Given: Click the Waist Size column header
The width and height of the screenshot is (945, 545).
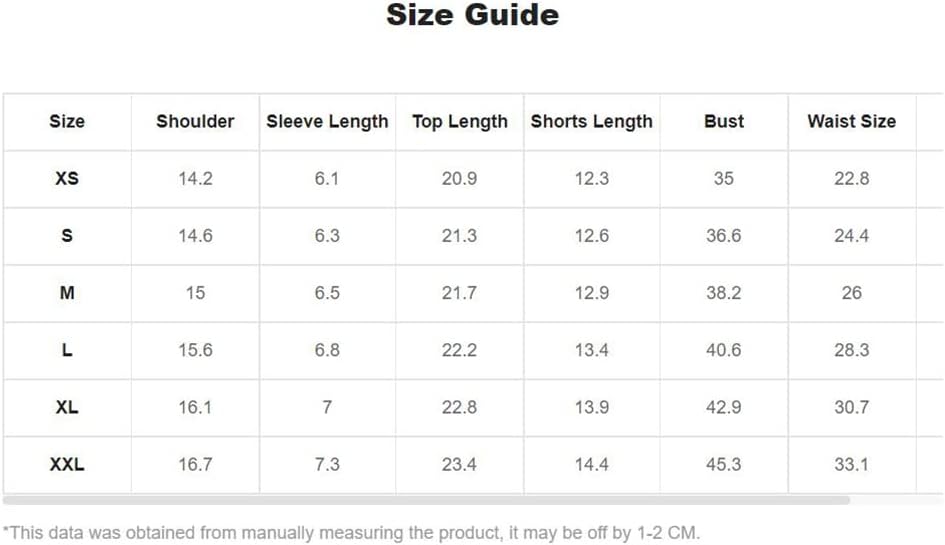Looking at the screenshot, I should pyautogui.click(x=852, y=121).
